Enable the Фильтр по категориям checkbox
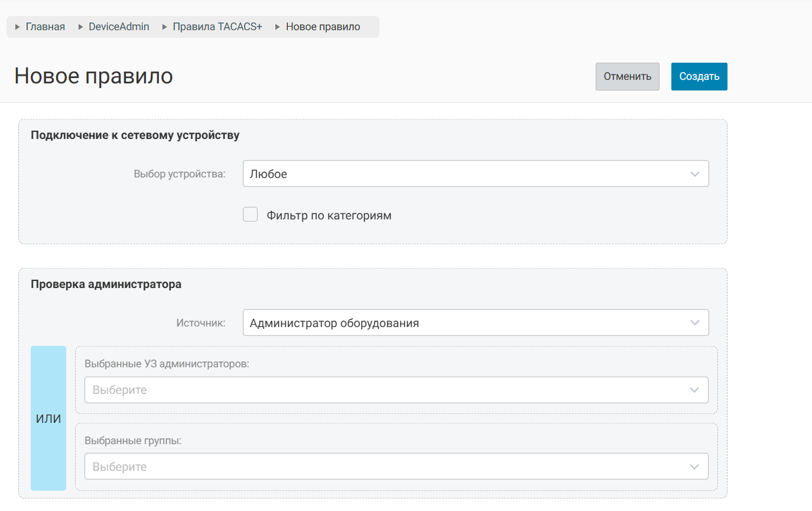Image resolution: width=812 pixels, height=511 pixels. [251, 215]
